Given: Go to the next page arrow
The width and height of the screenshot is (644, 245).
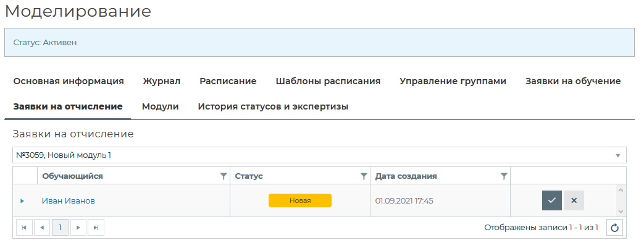Looking at the screenshot, I should point(78,228).
